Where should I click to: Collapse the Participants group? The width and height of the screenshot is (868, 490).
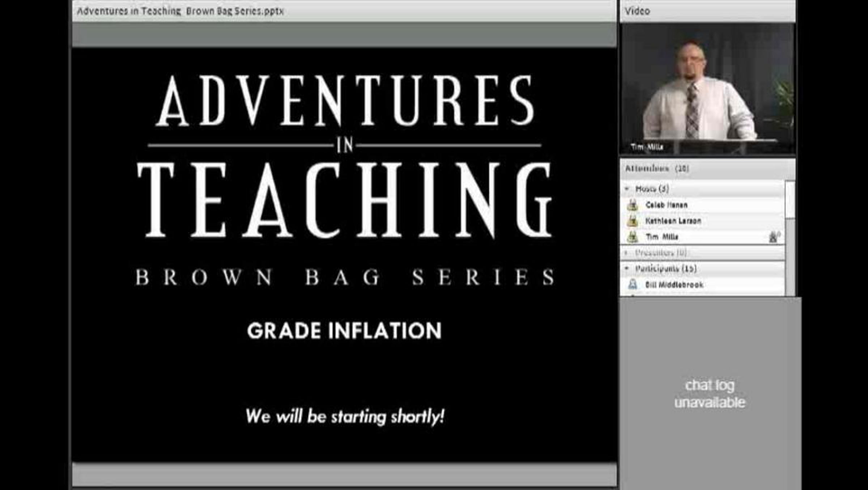click(627, 269)
